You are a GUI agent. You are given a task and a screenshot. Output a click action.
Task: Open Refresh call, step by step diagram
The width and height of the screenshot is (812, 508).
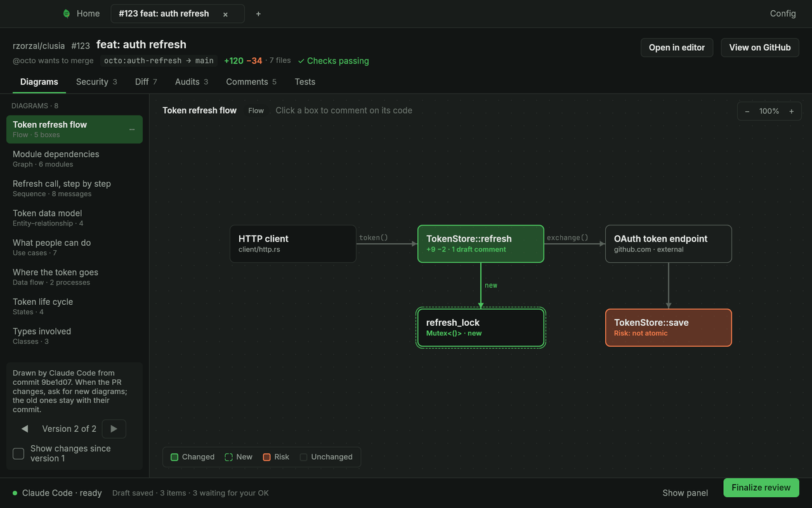point(74,189)
